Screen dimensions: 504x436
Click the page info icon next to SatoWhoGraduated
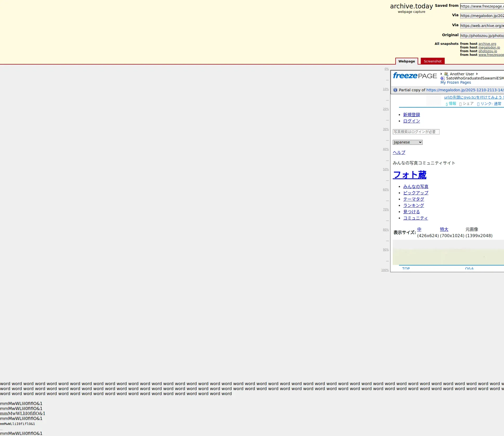[442, 78]
